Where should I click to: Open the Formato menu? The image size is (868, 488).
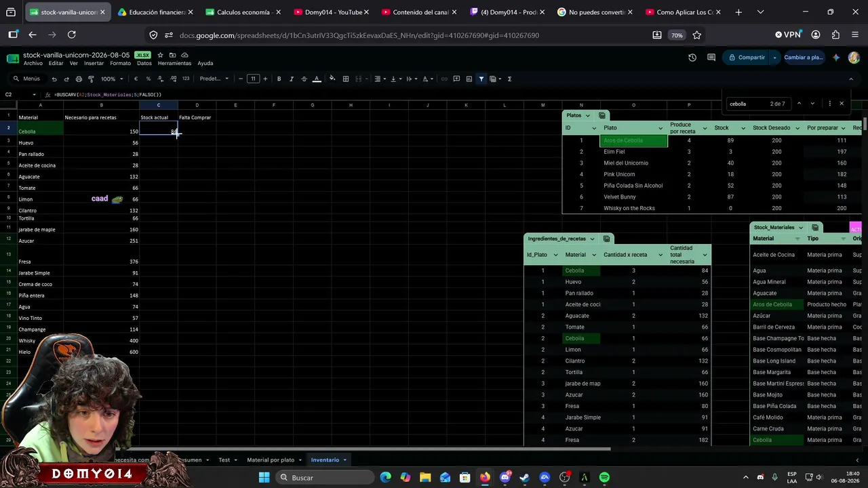tap(120, 63)
